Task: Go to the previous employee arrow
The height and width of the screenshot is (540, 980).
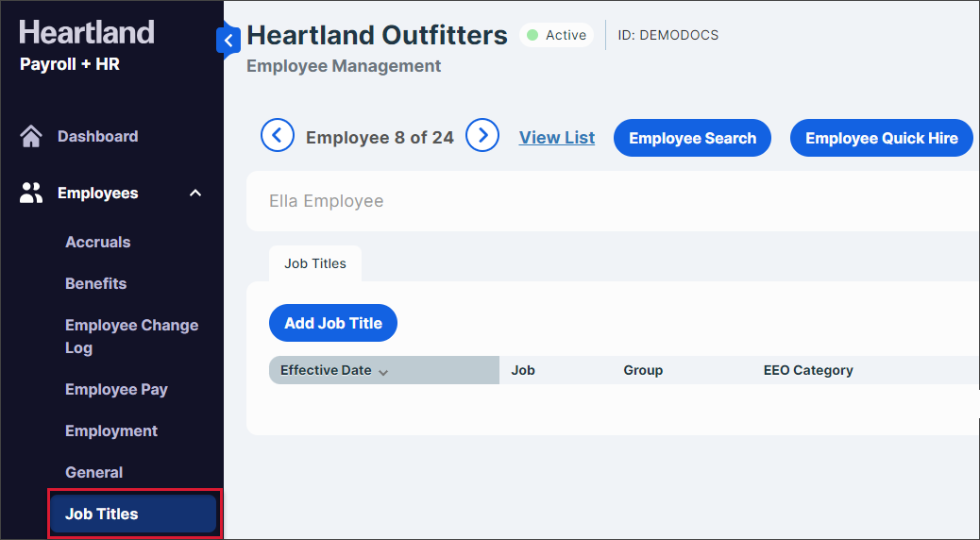Action: (x=277, y=137)
